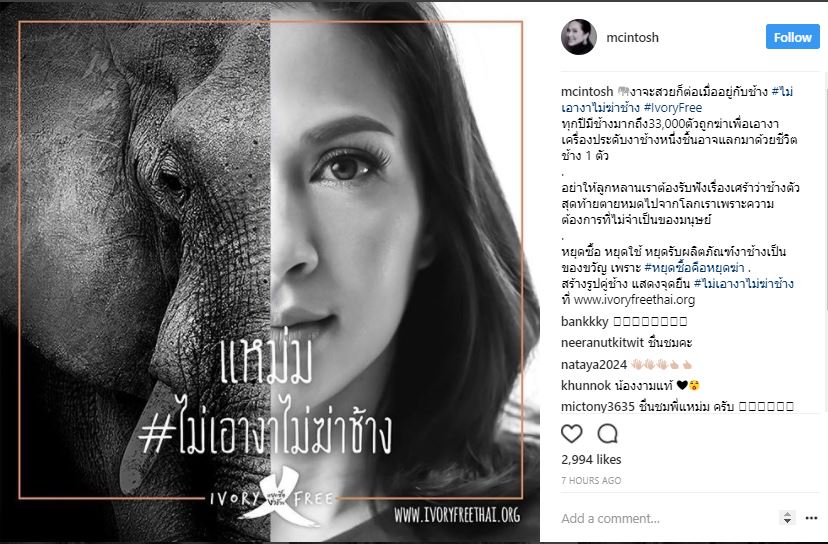
Task: Open the #หยุดซื้อคือหยุดฆ่า hashtag
Action: point(694,268)
